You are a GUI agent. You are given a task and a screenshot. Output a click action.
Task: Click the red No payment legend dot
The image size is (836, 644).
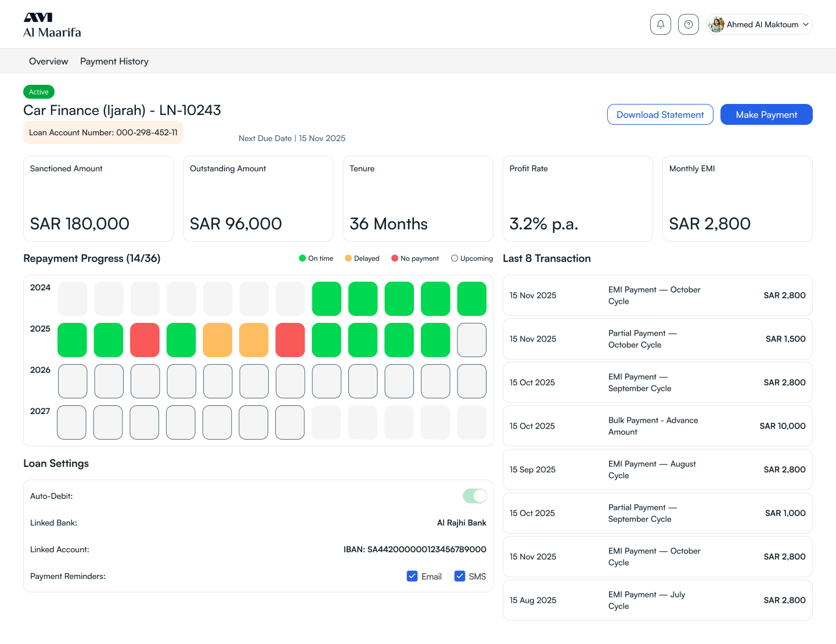coord(395,258)
